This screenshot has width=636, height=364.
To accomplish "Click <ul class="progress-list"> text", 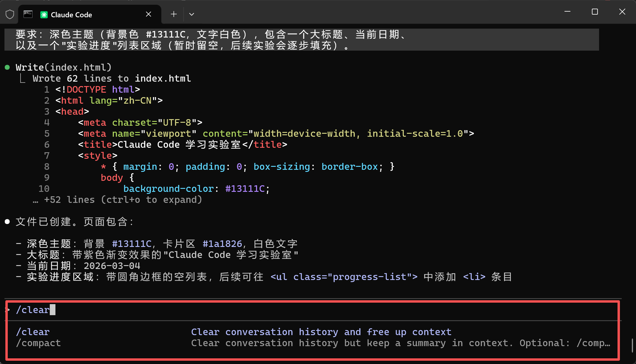I will (344, 277).
